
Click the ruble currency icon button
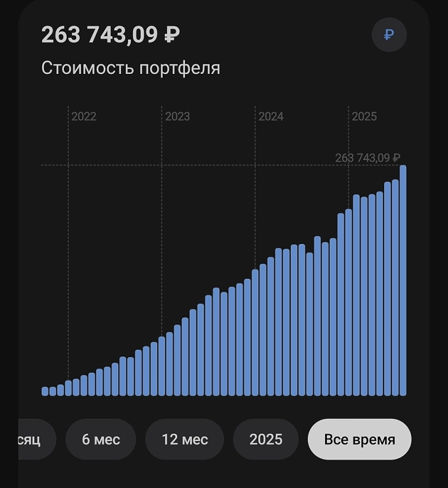(x=389, y=35)
